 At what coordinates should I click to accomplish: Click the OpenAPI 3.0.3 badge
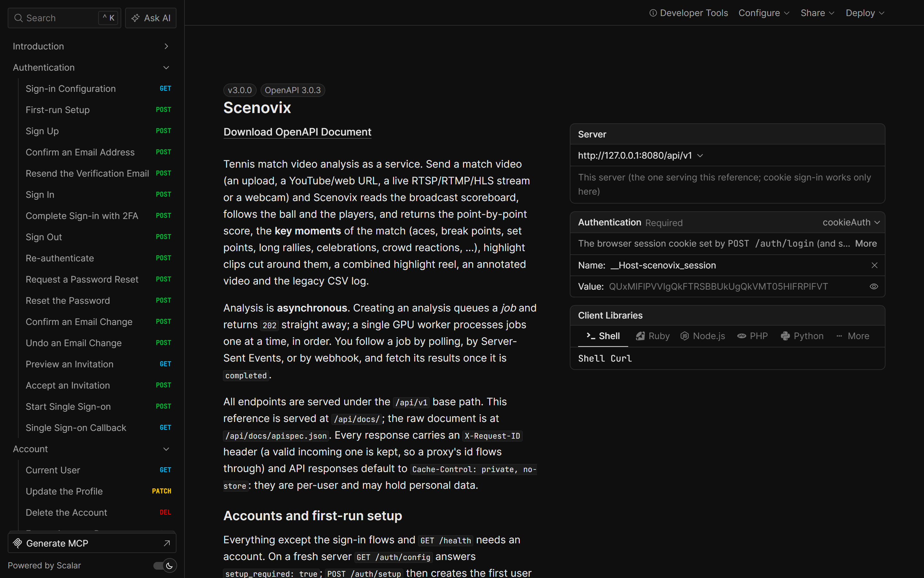(293, 90)
